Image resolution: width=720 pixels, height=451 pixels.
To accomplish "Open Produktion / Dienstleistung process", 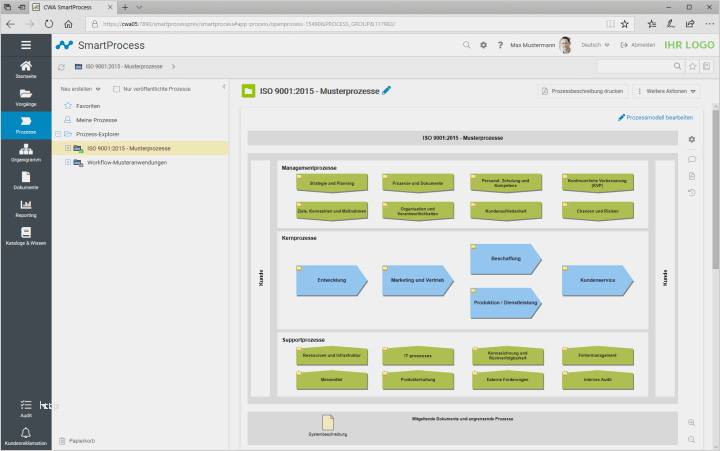I will coord(506,303).
